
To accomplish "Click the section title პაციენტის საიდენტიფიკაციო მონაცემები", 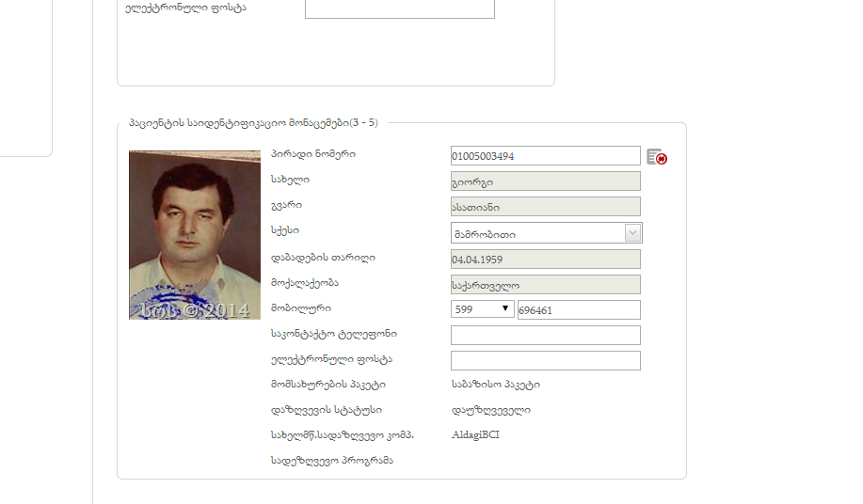I will coord(252,123).
